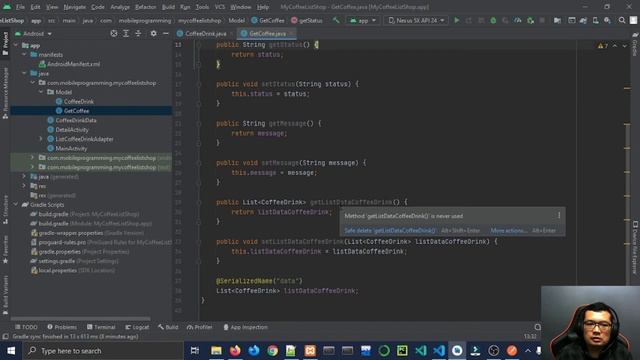The image size is (640, 360).
Task: Open the Problems tool window
Action: pyautogui.click(x=62, y=327)
